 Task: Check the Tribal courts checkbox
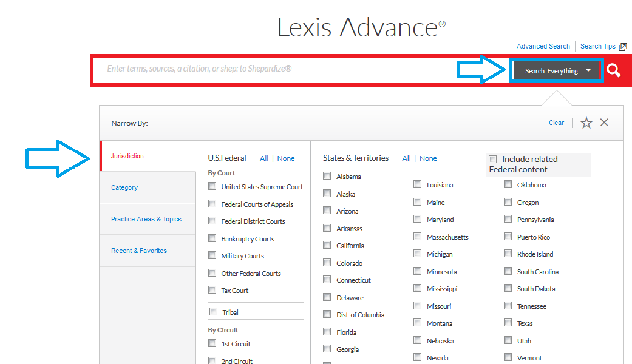pos(212,312)
